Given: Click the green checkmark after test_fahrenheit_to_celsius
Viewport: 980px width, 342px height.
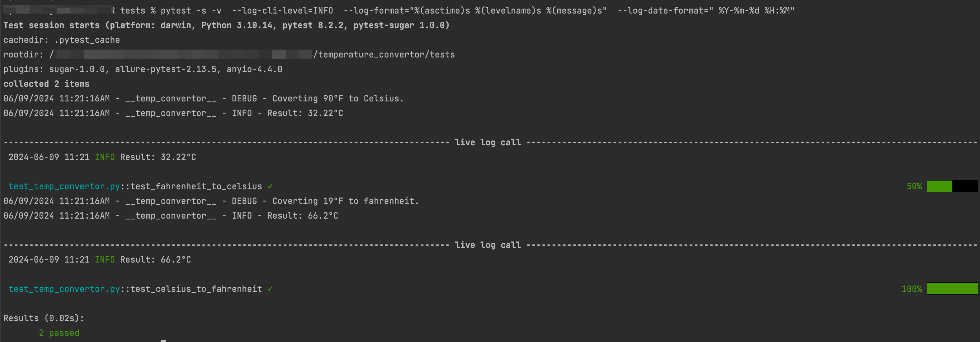Looking at the screenshot, I should 270,186.
